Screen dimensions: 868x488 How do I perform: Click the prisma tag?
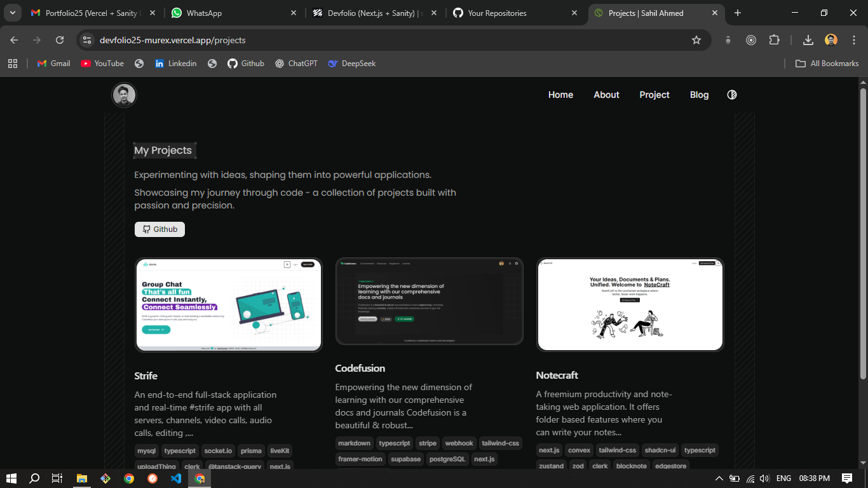(x=251, y=451)
